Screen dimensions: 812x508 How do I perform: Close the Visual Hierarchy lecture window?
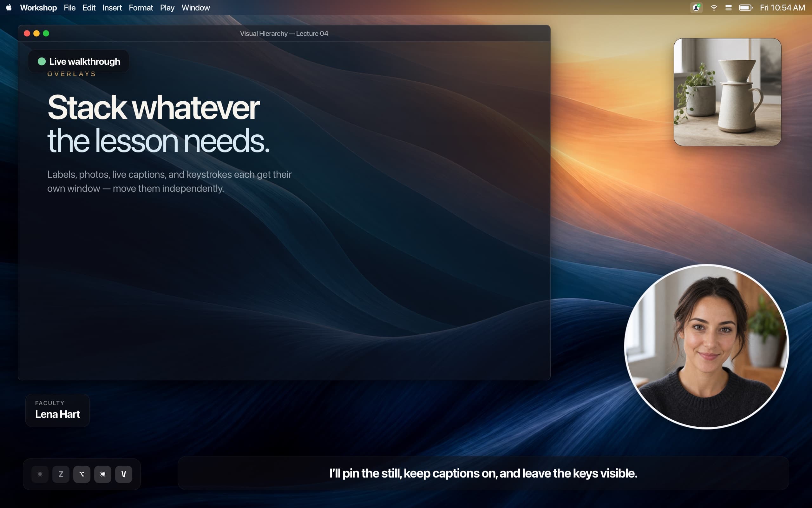pyautogui.click(x=27, y=33)
